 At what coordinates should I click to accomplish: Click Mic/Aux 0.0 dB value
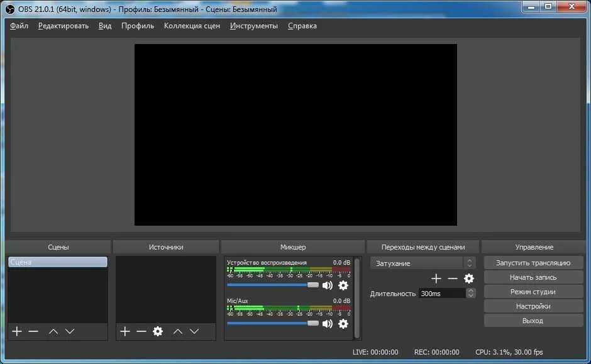(341, 301)
